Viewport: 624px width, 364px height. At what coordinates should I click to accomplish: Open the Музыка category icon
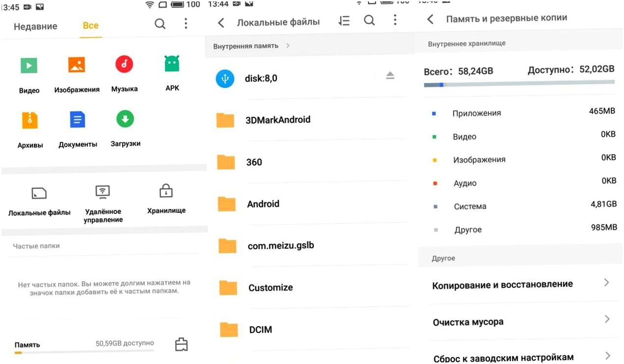[x=125, y=64]
